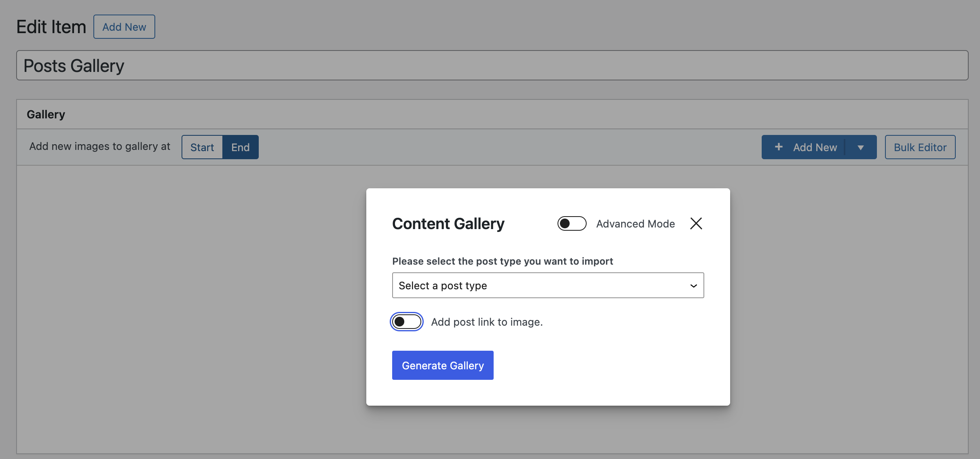Click the Edit Item page heading
980x459 pixels.
(51, 27)
